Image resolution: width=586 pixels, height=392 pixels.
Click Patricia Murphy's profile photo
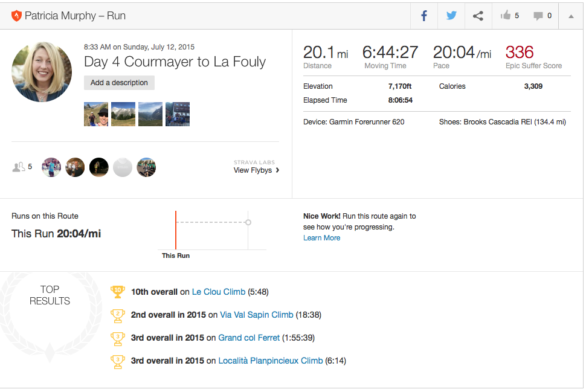pyautogui.click(x=42, y=71)
